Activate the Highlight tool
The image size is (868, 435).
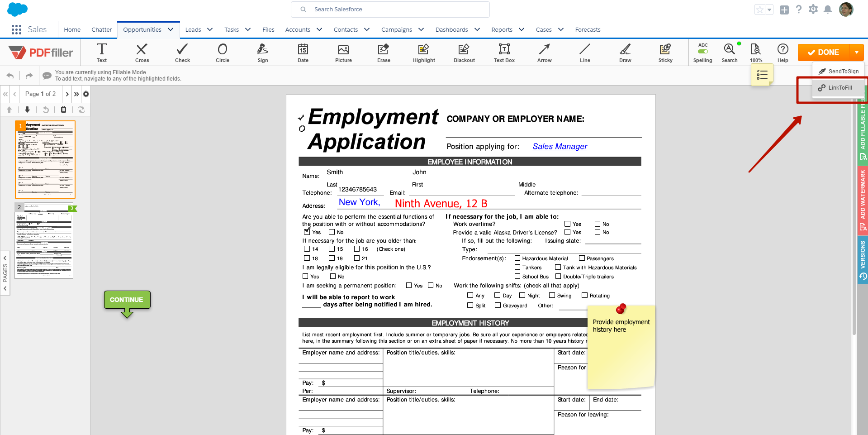[x=424, y=53]
